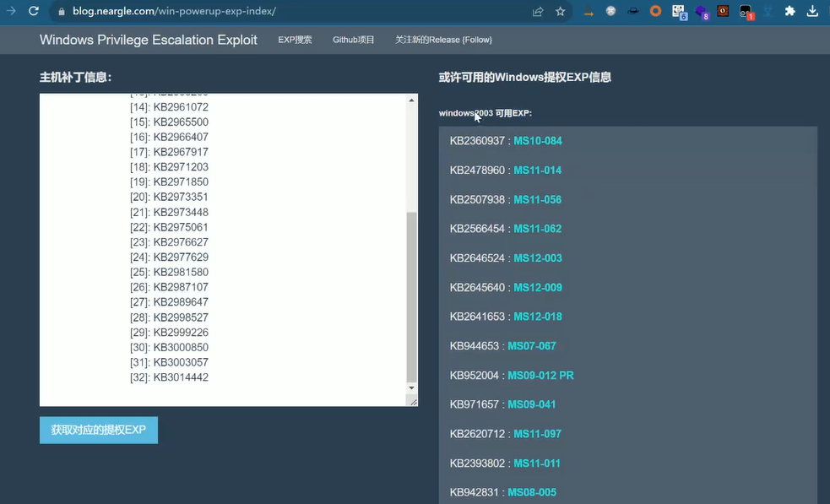The image size is (830, 504).
Task: Open the Github项目 nav item
Action: (353, 40)
